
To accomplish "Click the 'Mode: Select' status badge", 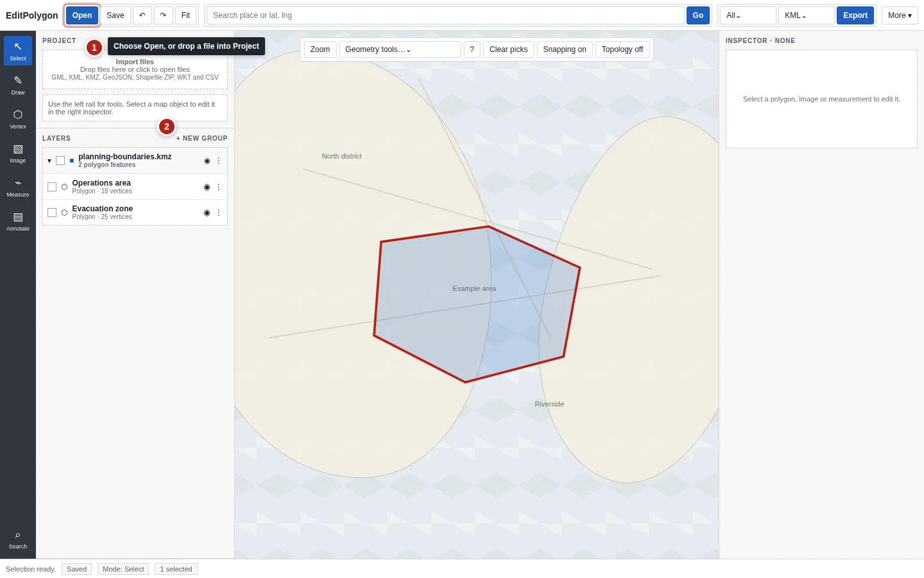I will point(123,569).
